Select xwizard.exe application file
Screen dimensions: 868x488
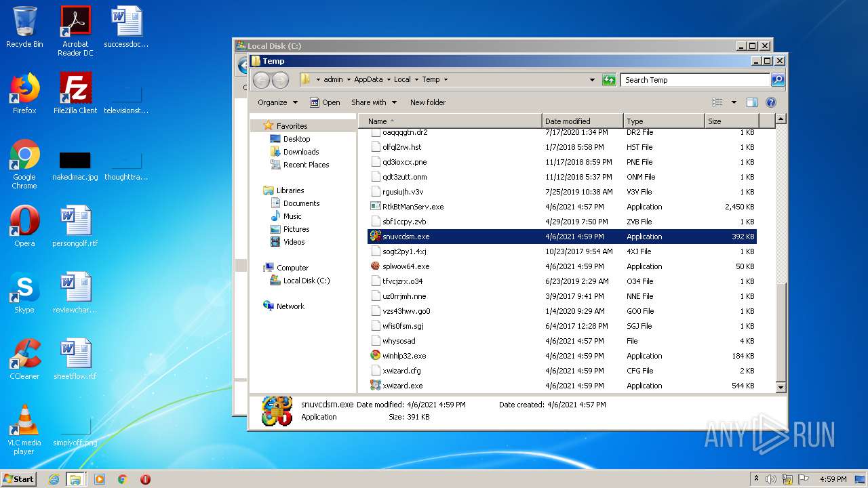tap(561, 386)
